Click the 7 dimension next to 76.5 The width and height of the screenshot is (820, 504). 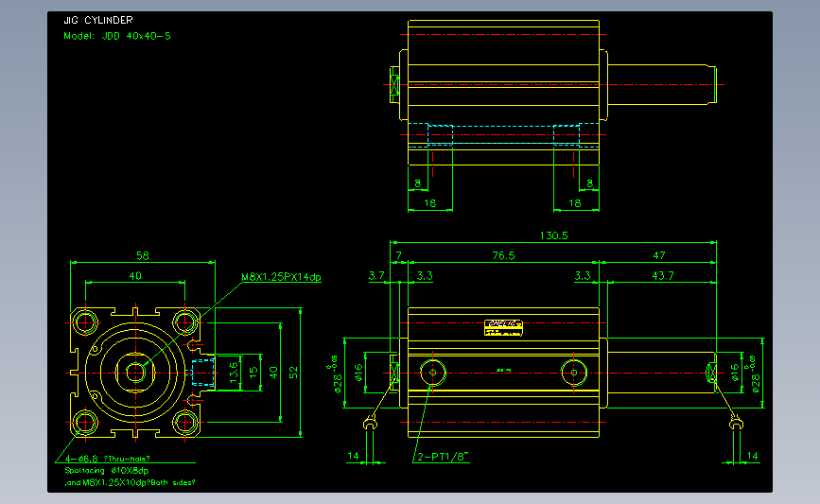(x=398, y=255)
